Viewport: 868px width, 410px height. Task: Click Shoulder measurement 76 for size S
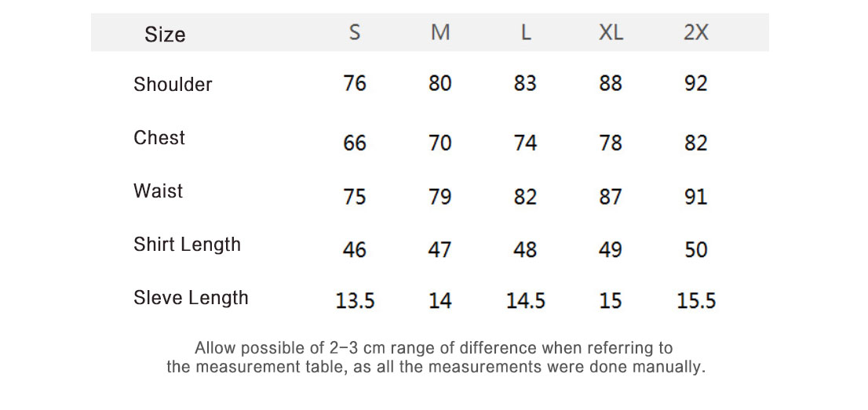[355, 83]
